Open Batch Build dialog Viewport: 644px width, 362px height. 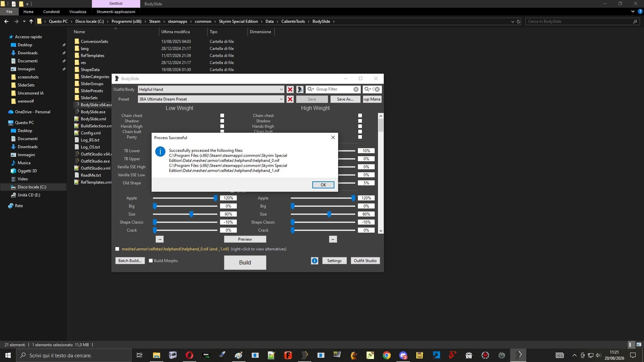coord(130,261)
